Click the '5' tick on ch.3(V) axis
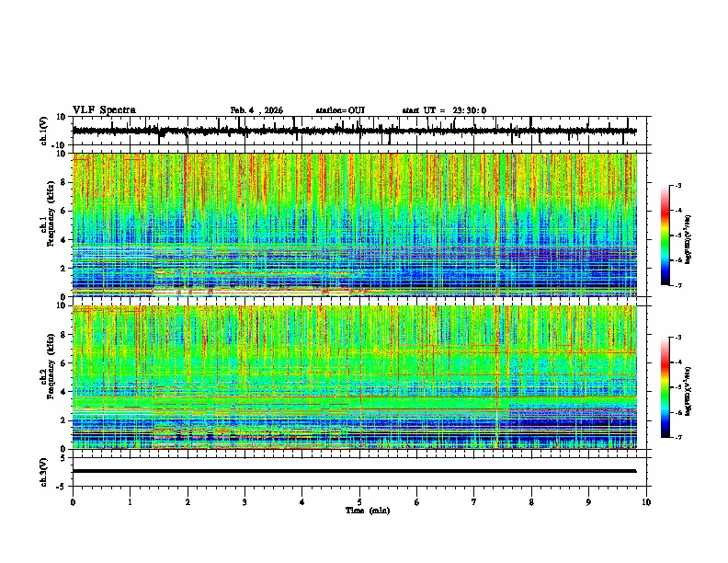This screenshot has height=563, width=728. (x=63, y=458)
